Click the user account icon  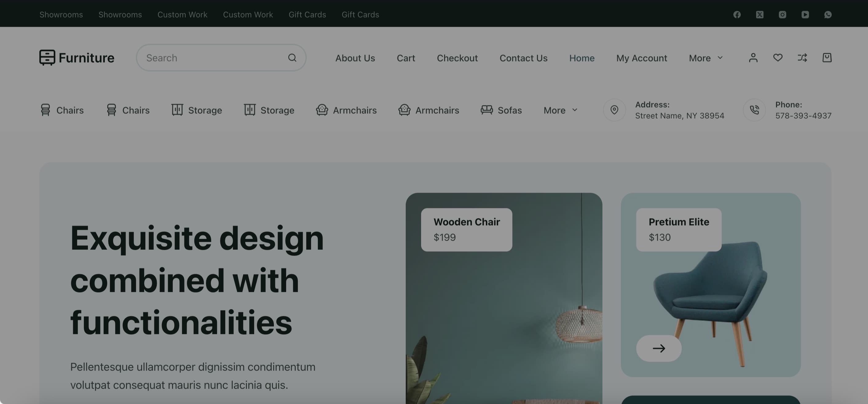click(x=753, y=57)
